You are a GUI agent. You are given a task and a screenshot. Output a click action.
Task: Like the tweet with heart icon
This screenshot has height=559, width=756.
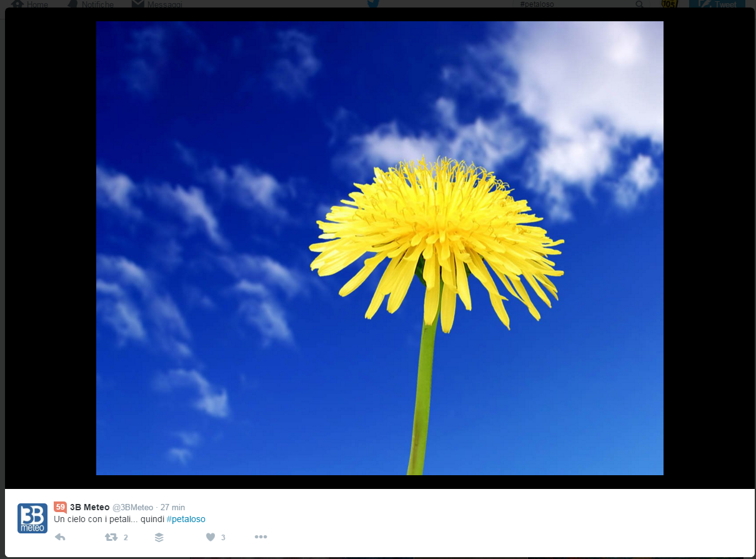pyautogui.click(x=211, y=537)
